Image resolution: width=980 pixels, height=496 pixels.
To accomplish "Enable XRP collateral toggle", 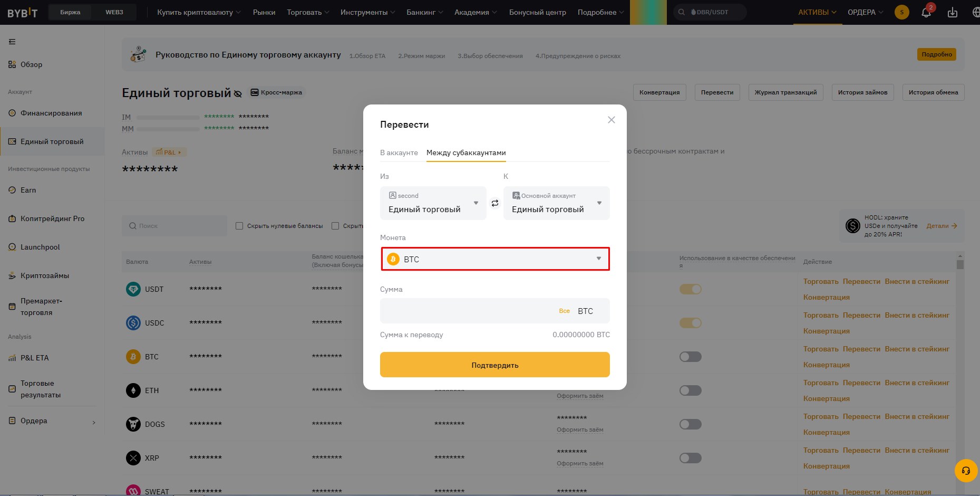I will click(691, 458).
